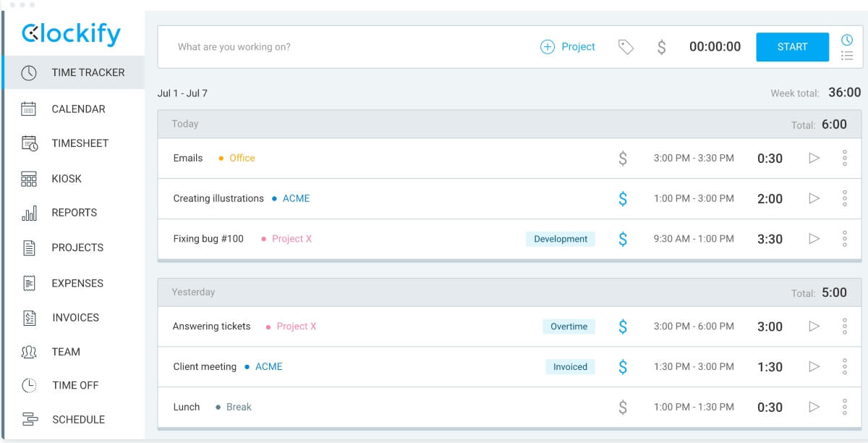This screenshot has height=443, width=868.
Task: Resume the Creating illustrations entry
Action: click(x=814, y=198)
